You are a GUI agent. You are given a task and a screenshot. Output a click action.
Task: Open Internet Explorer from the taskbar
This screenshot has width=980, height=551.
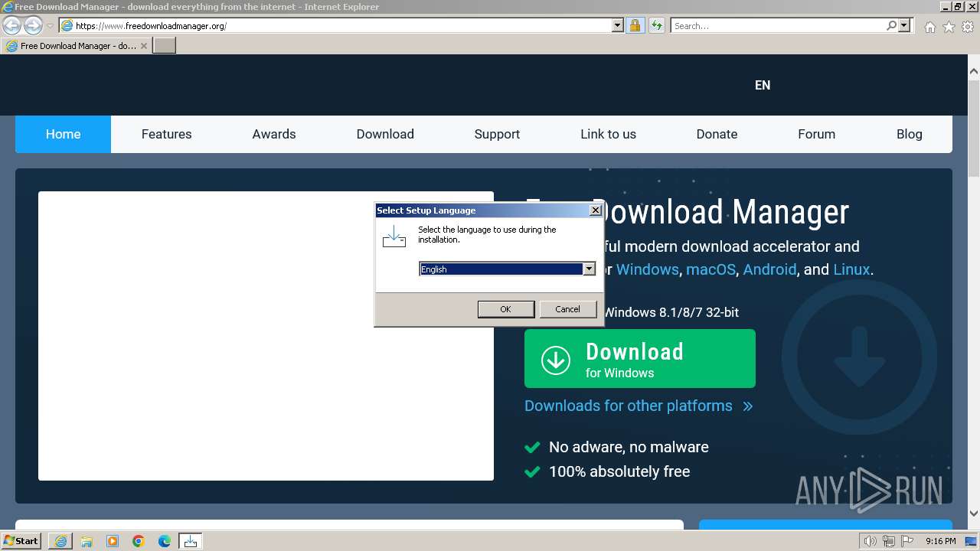click(60, 541)
